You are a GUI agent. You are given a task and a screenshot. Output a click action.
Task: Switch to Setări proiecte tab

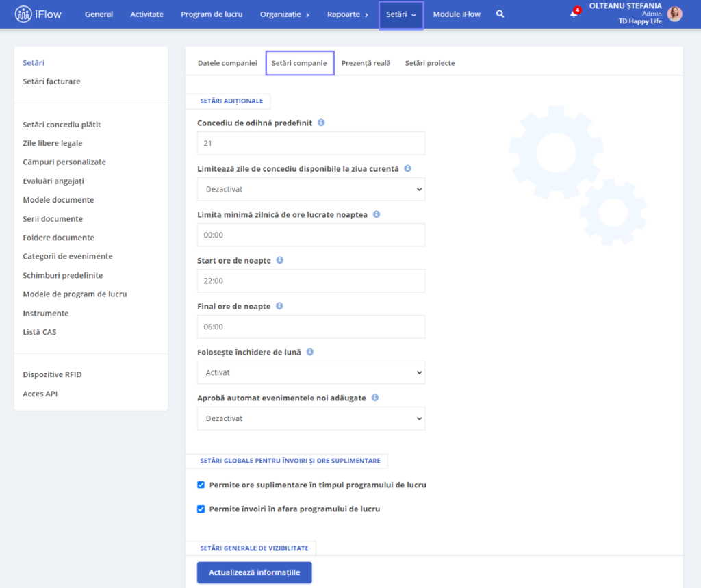pyautogui.click(x=430, y=63)
